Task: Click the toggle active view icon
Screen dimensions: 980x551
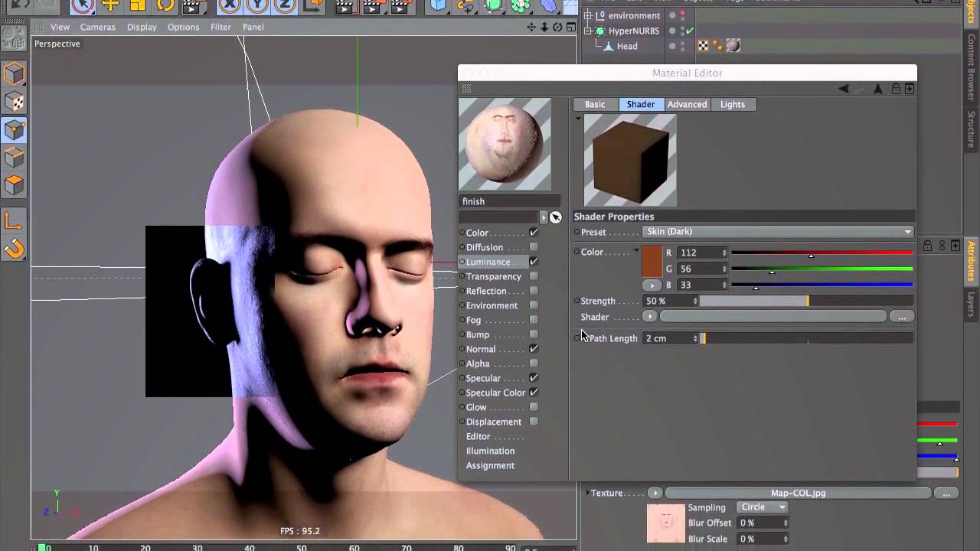Action: (570, 27)
